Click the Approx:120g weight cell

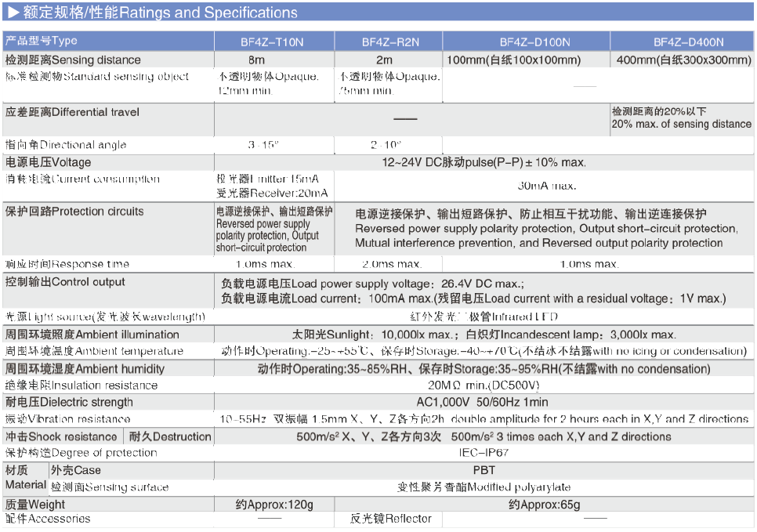click(273, 505)
